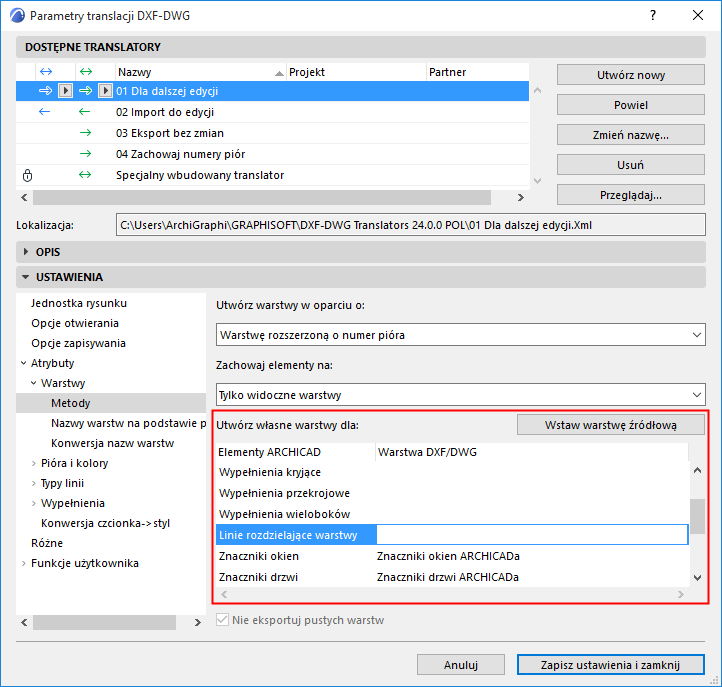Open the blue arrow's popup button in the 01 row
This screenshot has height=687, width=722.
pyautogui.click(x=65, y=91)
